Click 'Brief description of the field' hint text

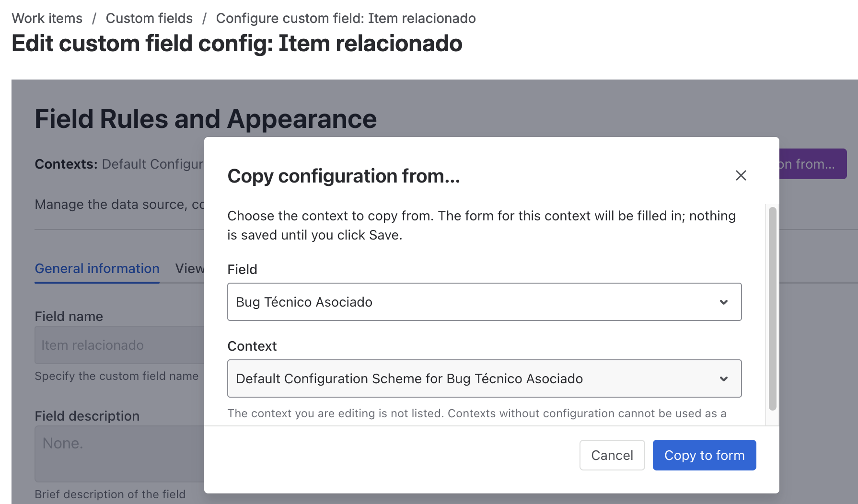pos(110,494)
